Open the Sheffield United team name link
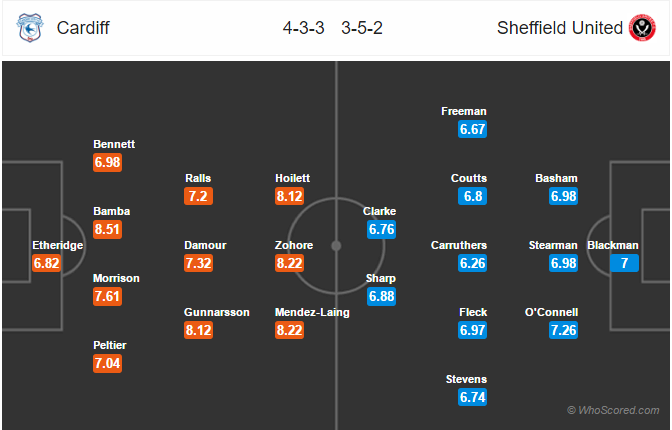Image resolution: width=672 pixels, height=430 pixels. tap(560, 28)
